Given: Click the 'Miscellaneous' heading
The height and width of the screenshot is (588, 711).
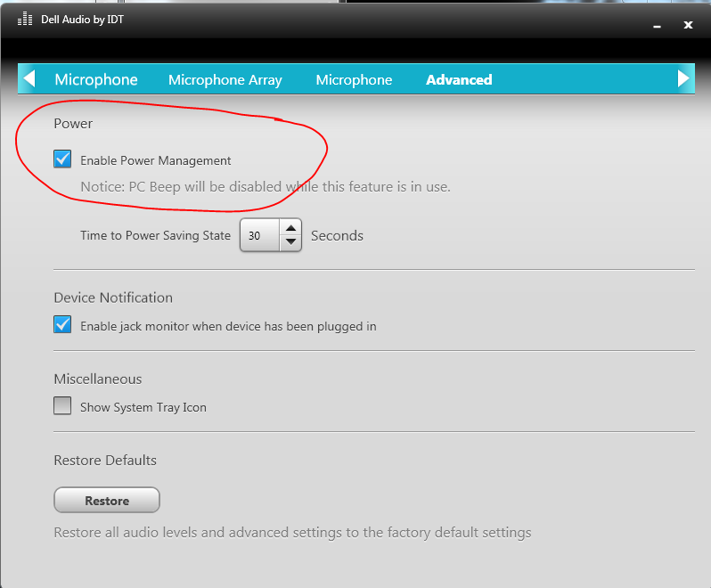Looking at the screenshot, I should pyautogui.click(x=98, y=379).
